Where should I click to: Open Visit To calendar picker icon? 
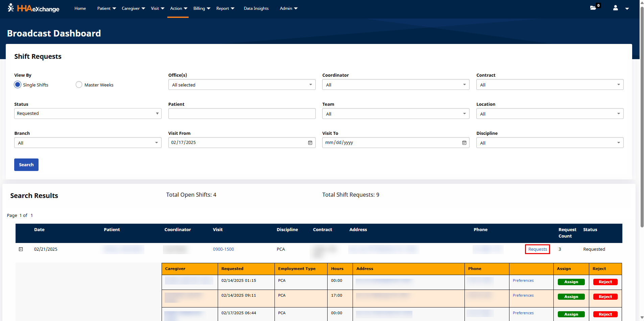click(464, 143)
